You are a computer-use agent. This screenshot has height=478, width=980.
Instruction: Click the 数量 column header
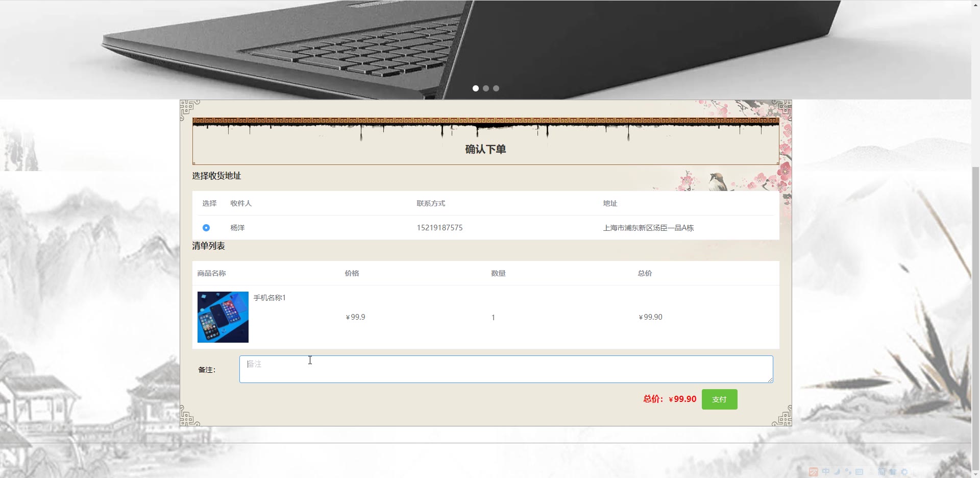(498, 273)
